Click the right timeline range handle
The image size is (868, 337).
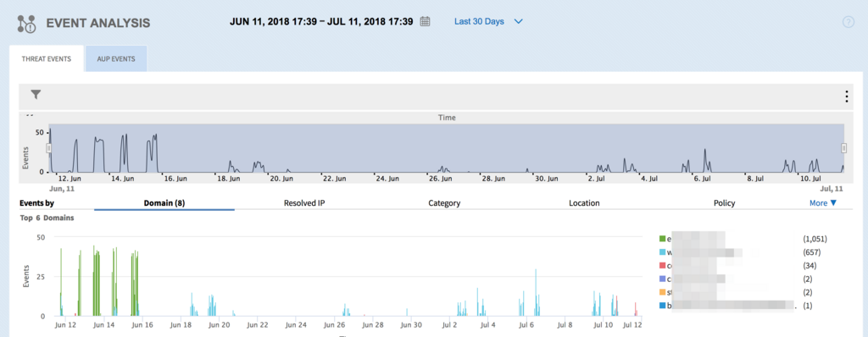tap(843, 148)
